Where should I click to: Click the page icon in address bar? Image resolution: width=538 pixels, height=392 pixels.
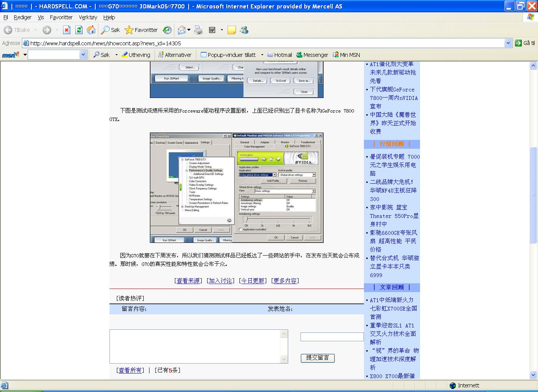(x=26, y=43)
